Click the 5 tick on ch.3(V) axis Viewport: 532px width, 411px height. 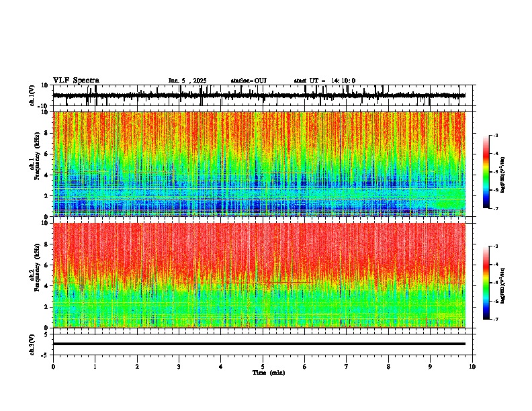pyautogui.click(x=47, y=334)
